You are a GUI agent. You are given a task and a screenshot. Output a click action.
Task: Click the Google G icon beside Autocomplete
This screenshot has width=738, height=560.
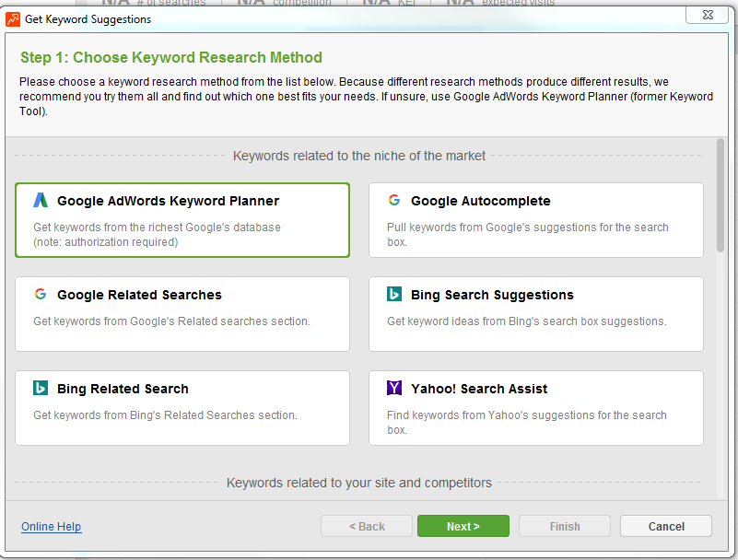[394, 200]
